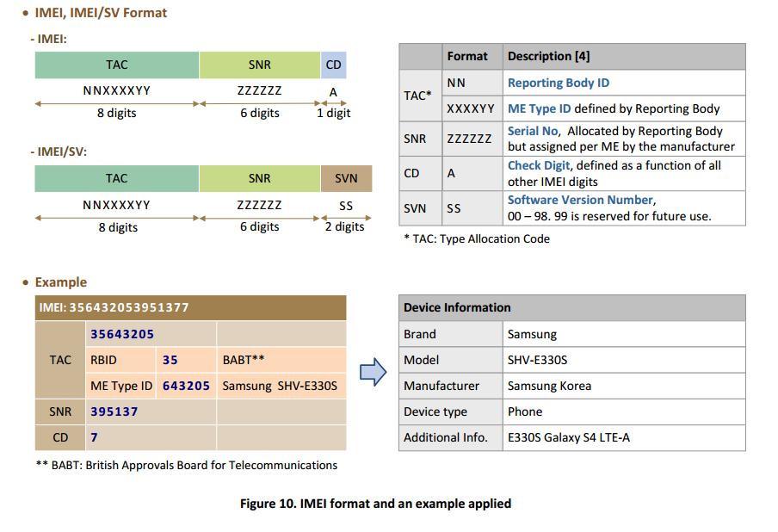Select the 'TAC*' row header cell
Viewport: 778px width, 532px height.
click(x=421, y=96)
